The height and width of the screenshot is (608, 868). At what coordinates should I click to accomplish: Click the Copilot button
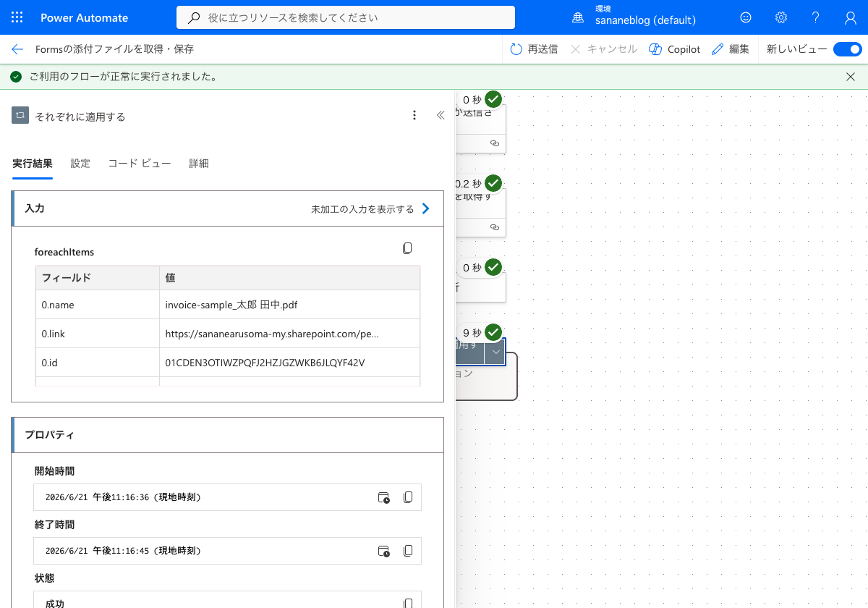[x=675, y=49]
